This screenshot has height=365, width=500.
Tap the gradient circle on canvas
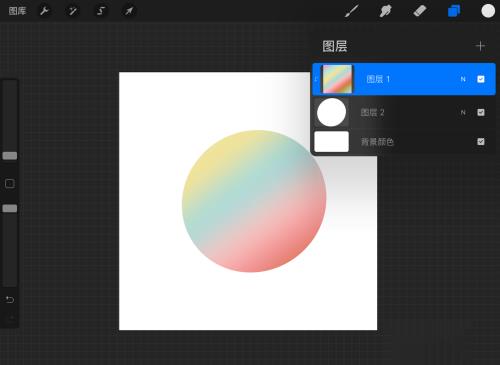254,201
